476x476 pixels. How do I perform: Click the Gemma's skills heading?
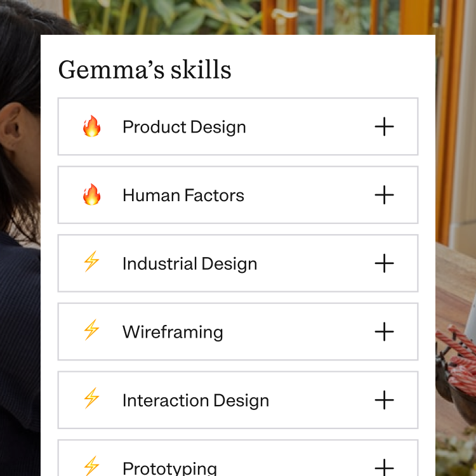(145, 70)
